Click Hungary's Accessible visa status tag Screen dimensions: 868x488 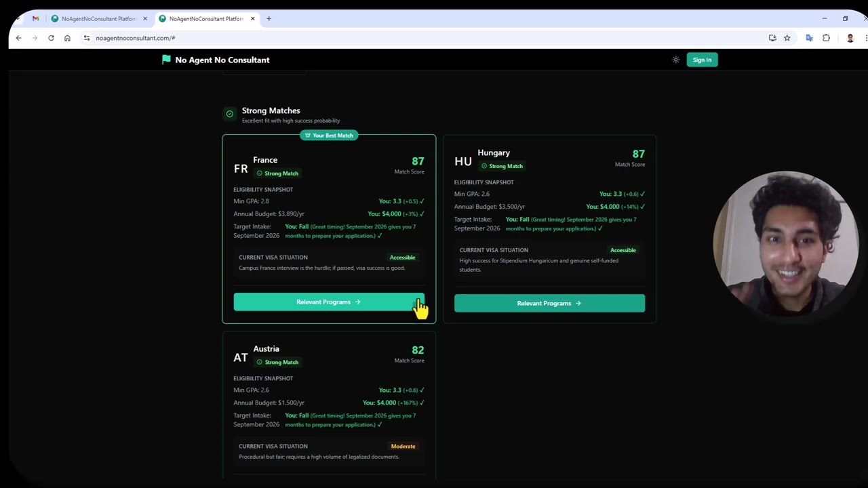pyautogui.click(x=623, y=250)
